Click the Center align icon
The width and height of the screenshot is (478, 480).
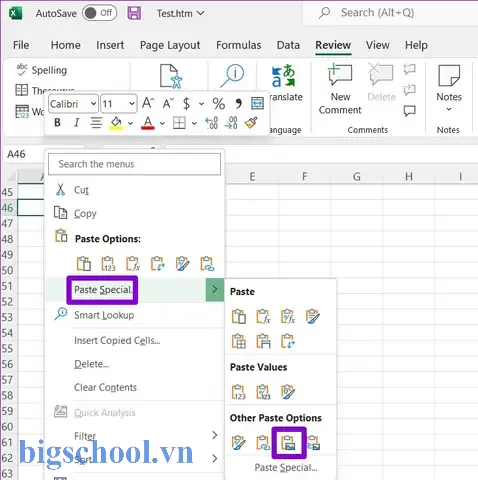click(96, 123)
